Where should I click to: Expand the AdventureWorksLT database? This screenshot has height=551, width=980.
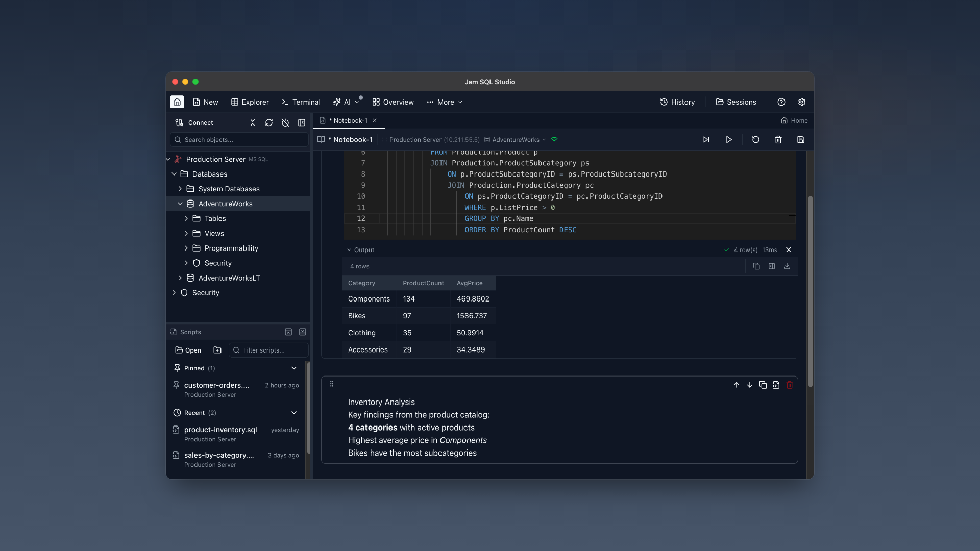pyautogui.click(x=180, y=278)
